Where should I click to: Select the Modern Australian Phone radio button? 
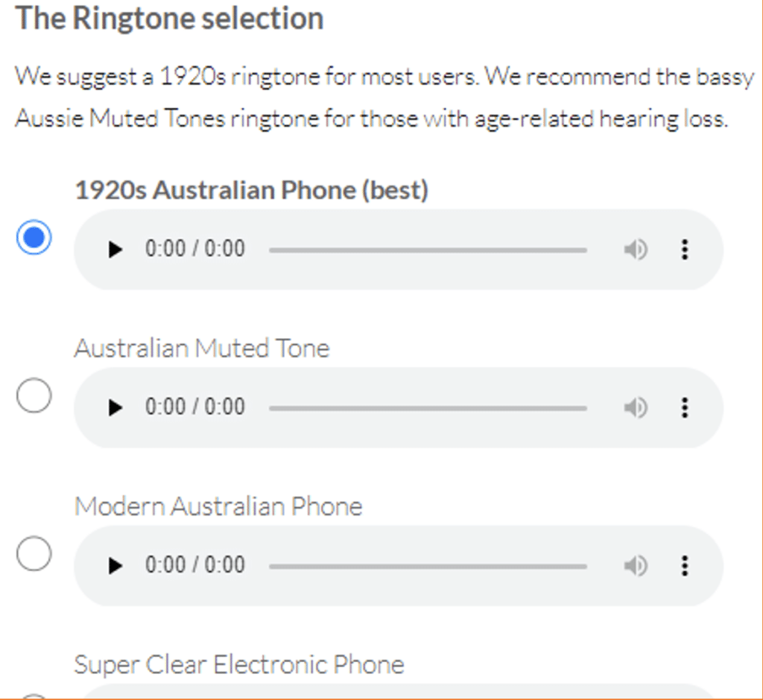(34, 553)
